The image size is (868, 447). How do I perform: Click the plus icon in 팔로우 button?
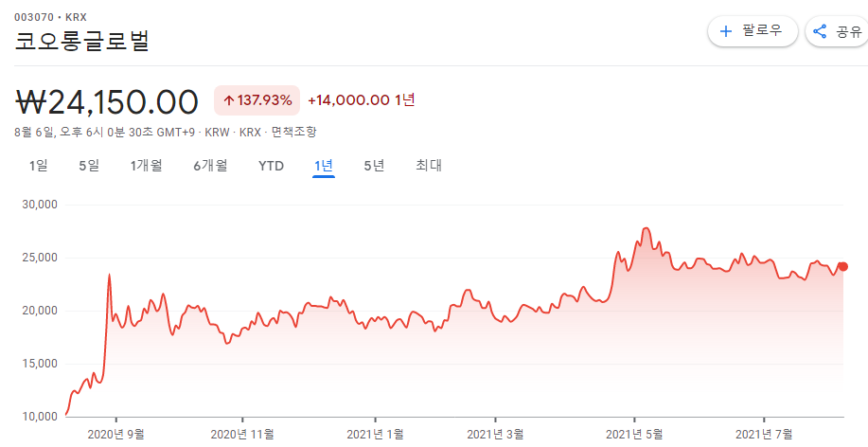725,31
